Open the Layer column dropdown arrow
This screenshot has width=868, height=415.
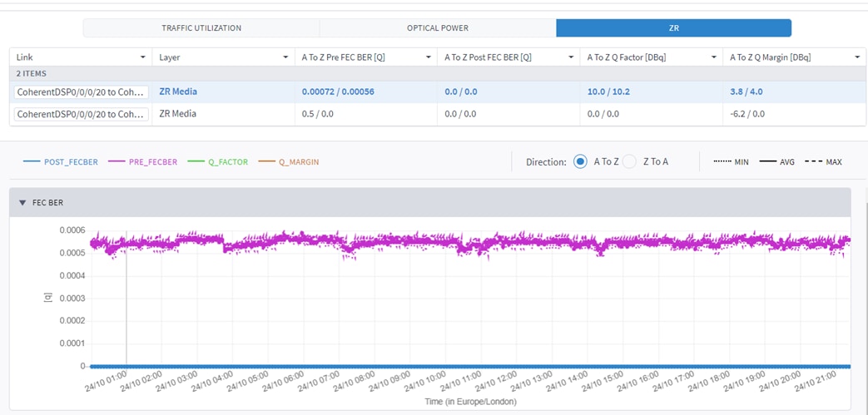[286, 57]
